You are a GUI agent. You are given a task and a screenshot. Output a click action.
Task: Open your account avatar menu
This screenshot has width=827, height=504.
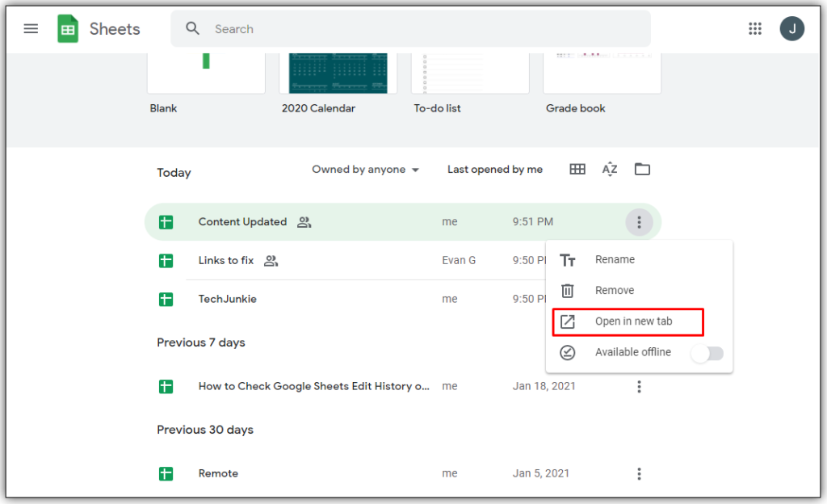(792, 27)
